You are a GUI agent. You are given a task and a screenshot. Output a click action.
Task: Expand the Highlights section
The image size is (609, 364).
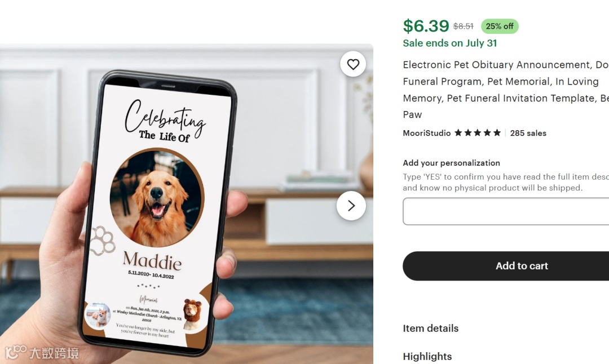click(x=427, y=356)
